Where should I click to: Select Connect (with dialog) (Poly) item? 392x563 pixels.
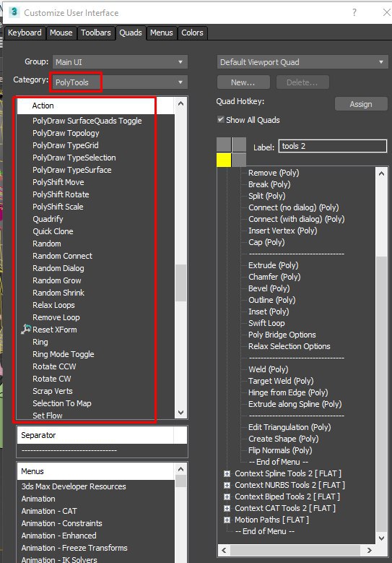[x=296, y=219]
